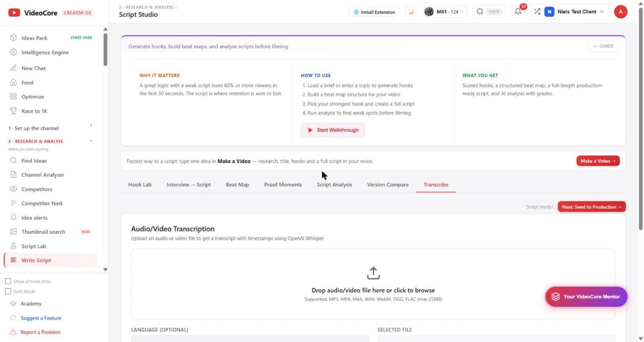The height and width of the screenshot is (342, 644).
Task: Collapse the Research & Analyse sidebar section
Action: click(x=50, y=142)
